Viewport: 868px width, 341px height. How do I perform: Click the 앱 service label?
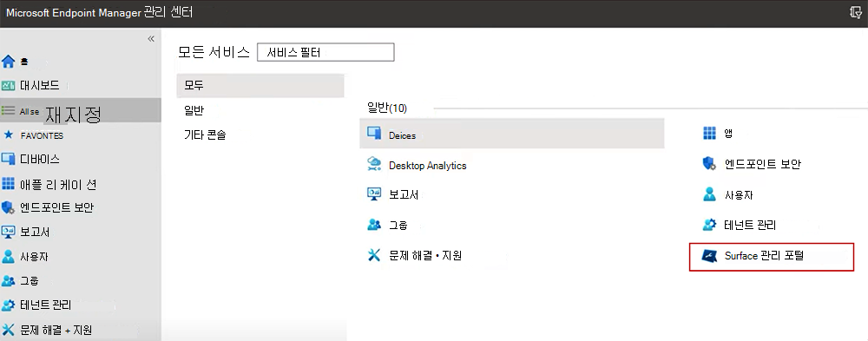[x=728, y=134]
